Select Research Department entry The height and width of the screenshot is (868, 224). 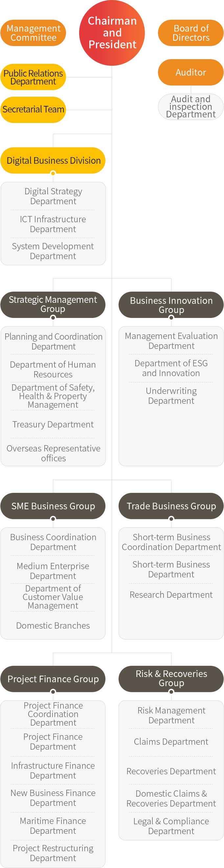[171, 595]
